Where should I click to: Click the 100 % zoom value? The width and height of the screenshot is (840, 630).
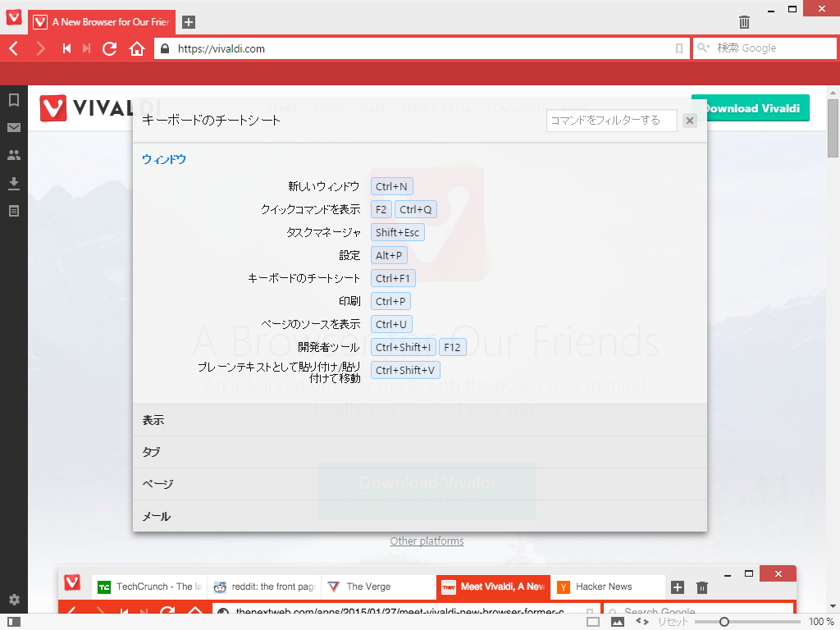tap(820, 622)
